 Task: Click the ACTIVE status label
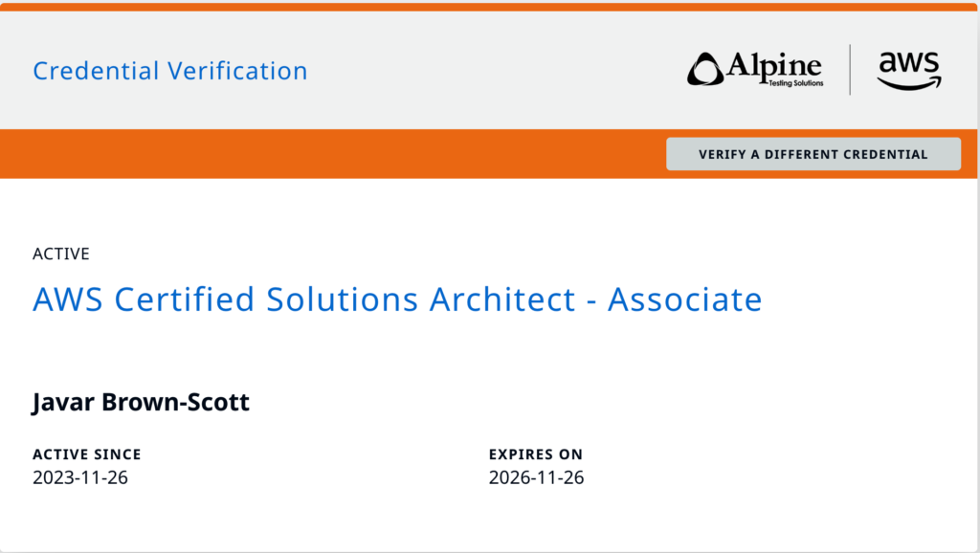(61, 254)
